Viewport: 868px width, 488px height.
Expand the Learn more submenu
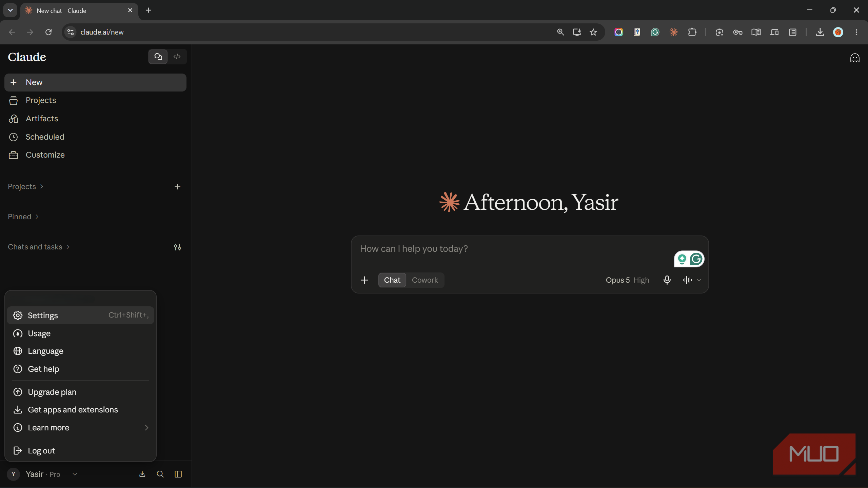pos(80,428)
